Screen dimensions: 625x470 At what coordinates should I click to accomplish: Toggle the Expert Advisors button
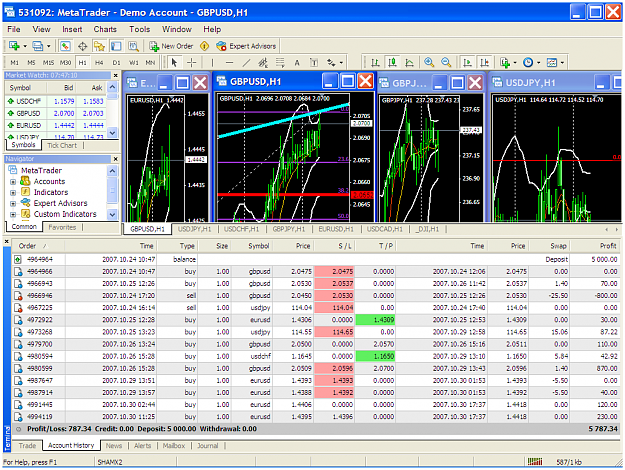246,46
